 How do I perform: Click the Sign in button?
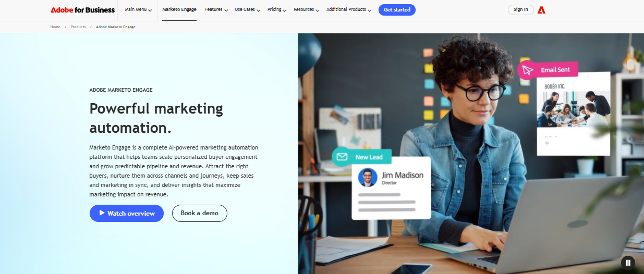[521, 9]
